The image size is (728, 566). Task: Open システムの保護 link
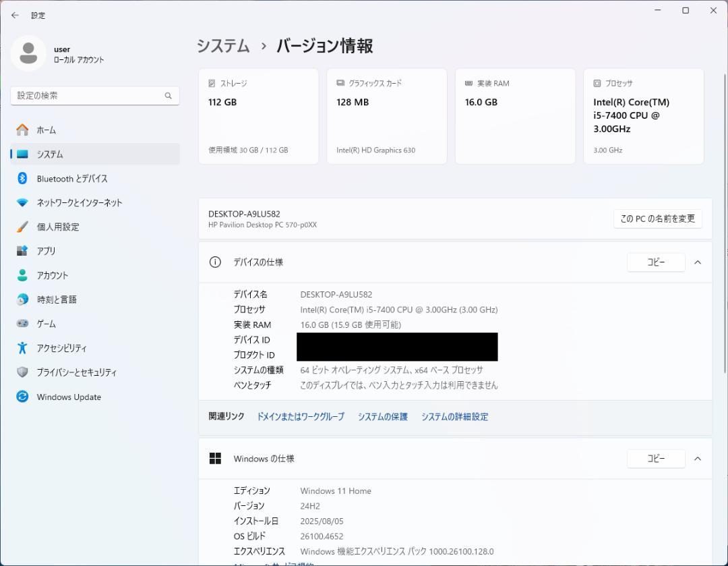pyautogui.click(x=383, y=416)
